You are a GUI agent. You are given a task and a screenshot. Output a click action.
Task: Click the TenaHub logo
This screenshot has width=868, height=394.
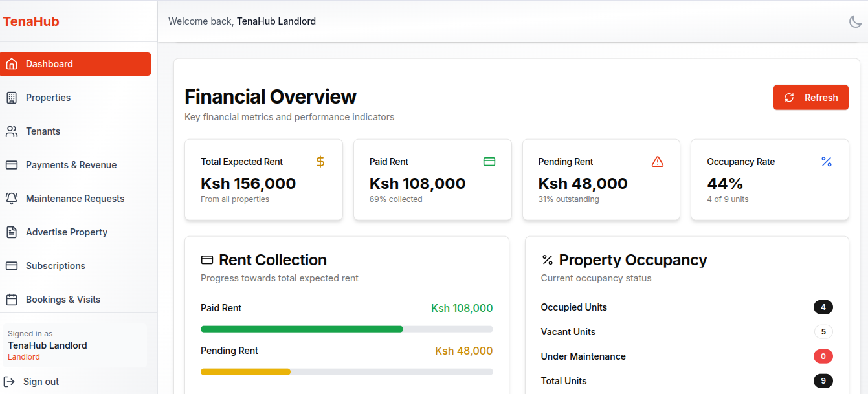(x=31, y=21)
